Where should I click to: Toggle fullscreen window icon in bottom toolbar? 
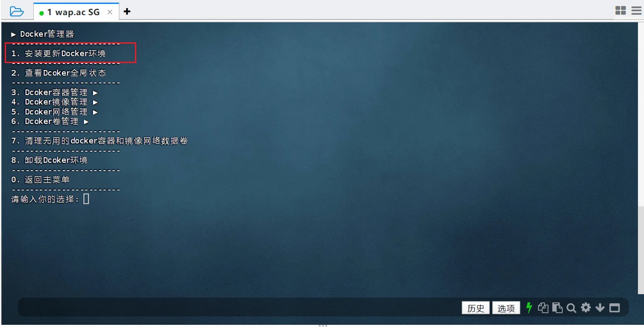614,308
